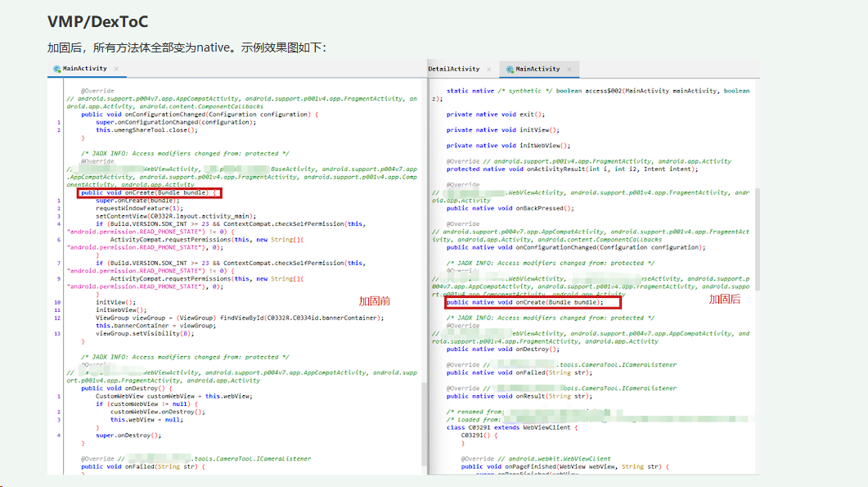Click the right line 'public native void onCreate(Bundle bundle);'
Viewport: 868px width, 487px height.
[524, 303]
